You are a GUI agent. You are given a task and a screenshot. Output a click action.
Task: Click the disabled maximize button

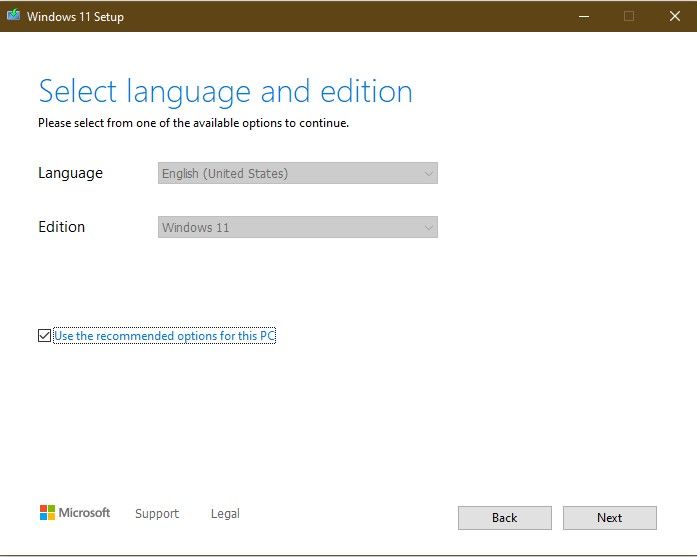tap(629, 16)
